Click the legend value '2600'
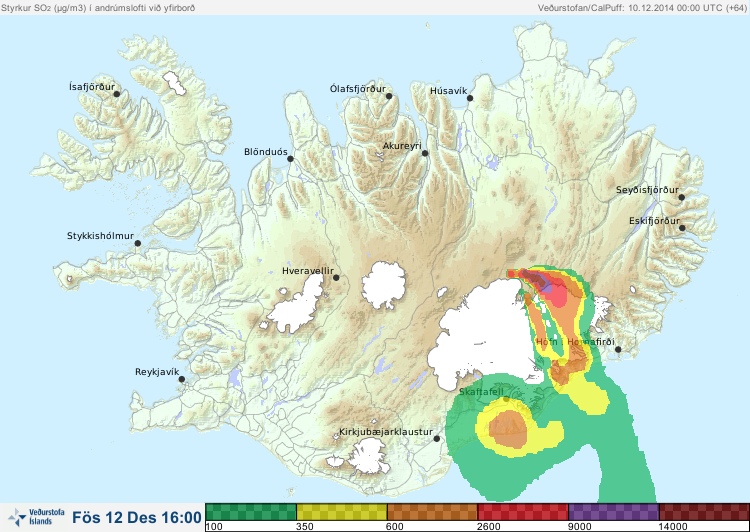Viewport: 750px width, 532px height. (x=489, y=527)
